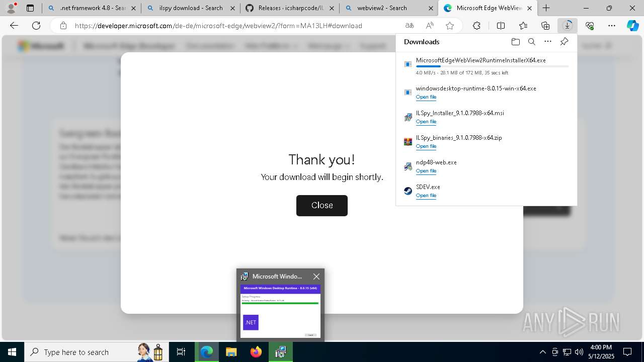Open File Explorer from taskbar
The height and width of the screenshot is (362, 644).
pos(231,352)
